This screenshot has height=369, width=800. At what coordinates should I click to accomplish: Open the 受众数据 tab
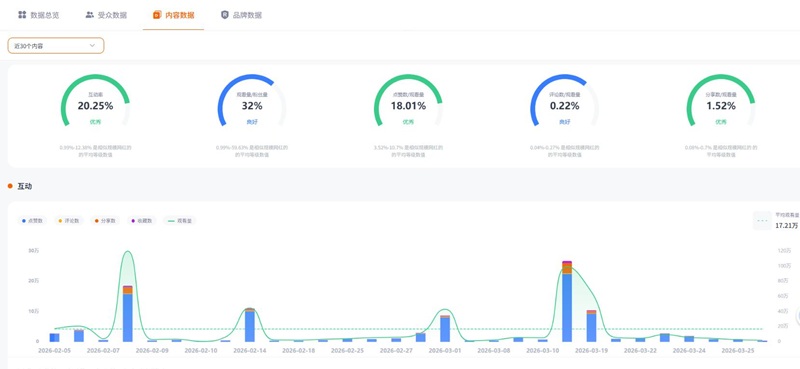click(x=106, y=15)
